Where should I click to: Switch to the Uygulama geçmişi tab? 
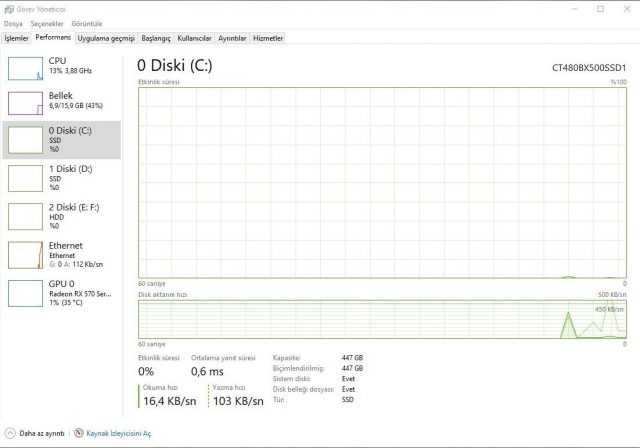(106, 38)
